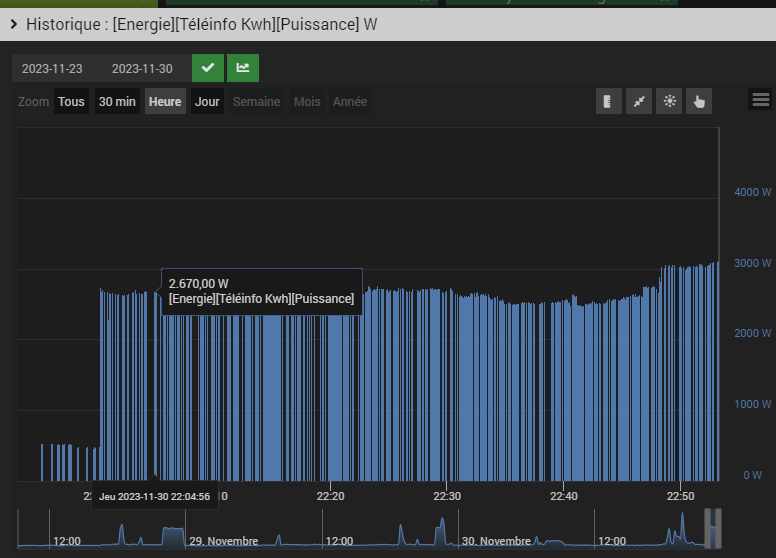Click the start date field 2023-11-23
Screen dimensions: 776x558
pos(52,69)
